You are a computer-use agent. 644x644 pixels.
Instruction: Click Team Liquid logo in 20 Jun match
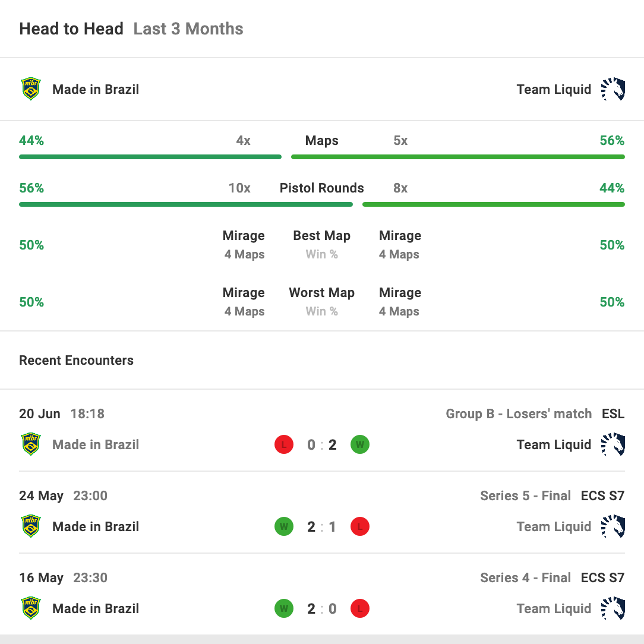613,444
